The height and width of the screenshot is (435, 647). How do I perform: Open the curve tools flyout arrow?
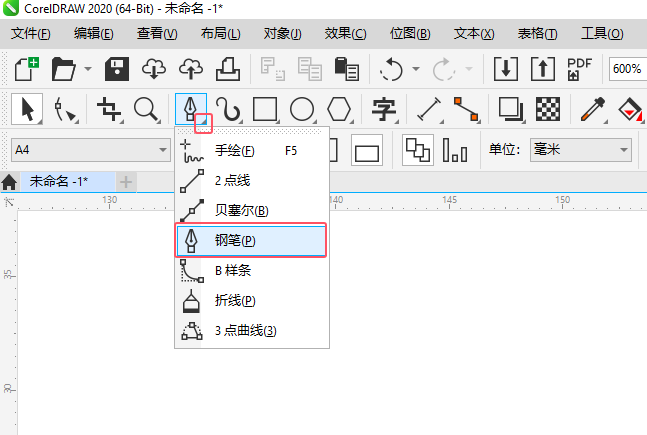203,123
